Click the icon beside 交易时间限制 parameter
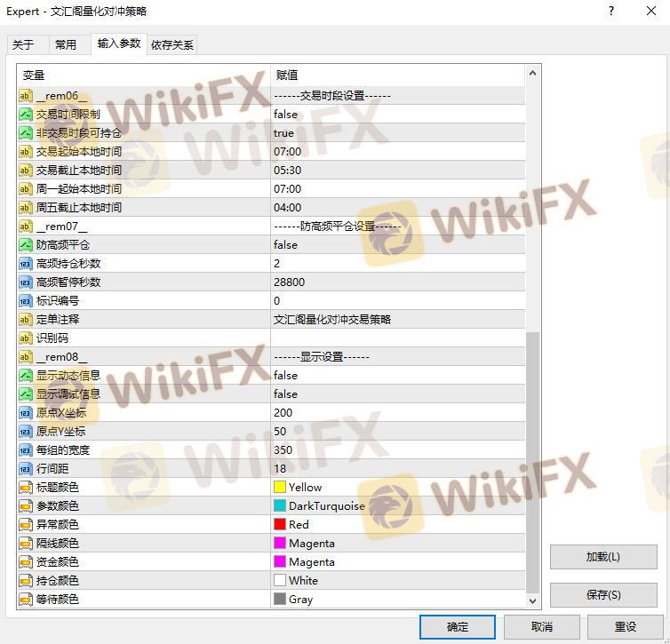The image size is (670, 644). click(x=25, y=115)
